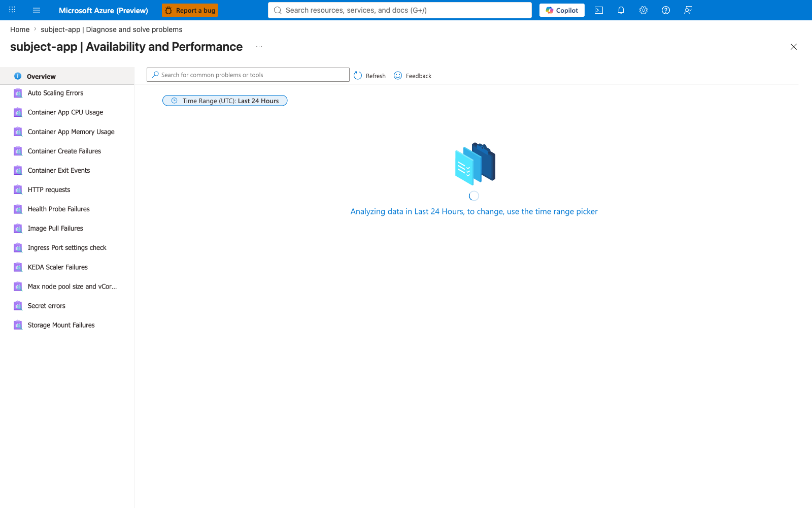Click the KEDA Scaler Failures icon
Image resolution: width=812 pixels, height=508 pixels.
(18, 267)
